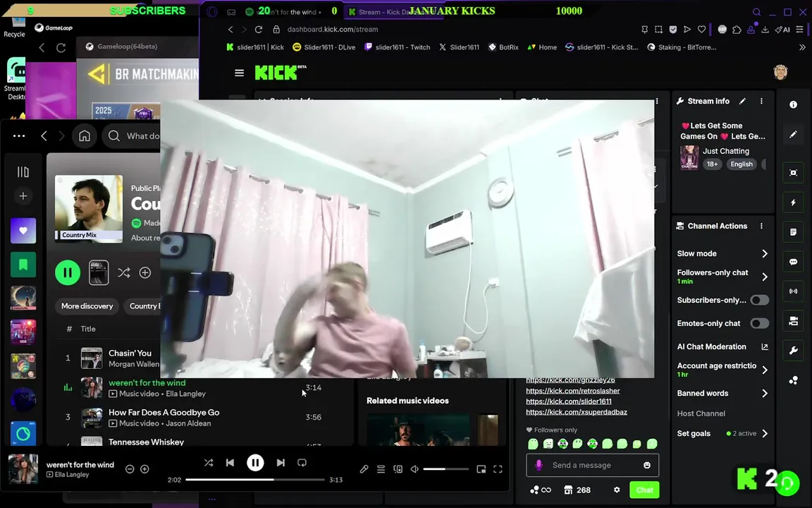Click the broadcast signal sidebar icon
The image size is (812, 508).
pyautogui.click(x=793, y=291)
